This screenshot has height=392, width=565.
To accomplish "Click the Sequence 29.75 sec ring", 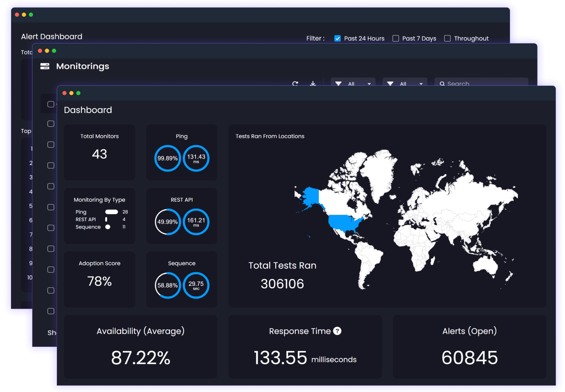I will click(x=196, y=285).
